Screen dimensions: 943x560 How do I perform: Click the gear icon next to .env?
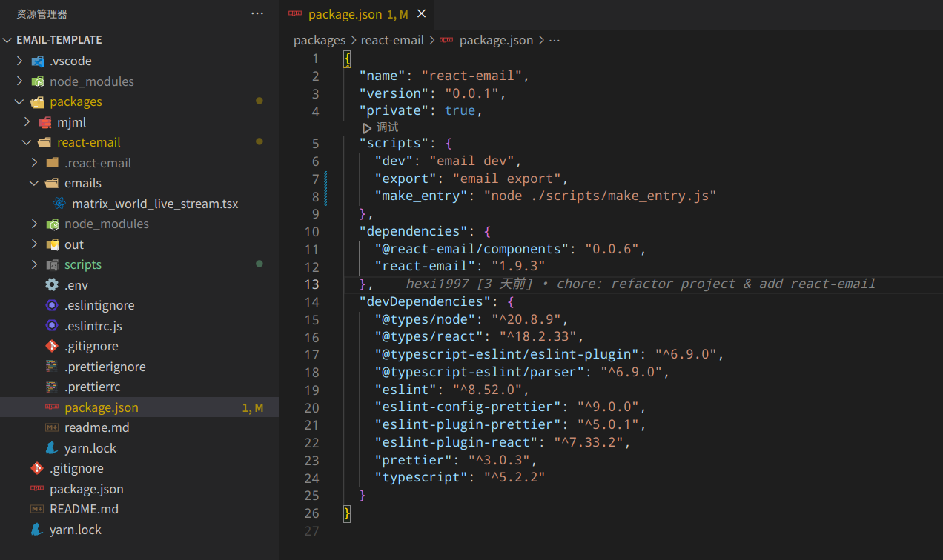click(x=52, y=285)
